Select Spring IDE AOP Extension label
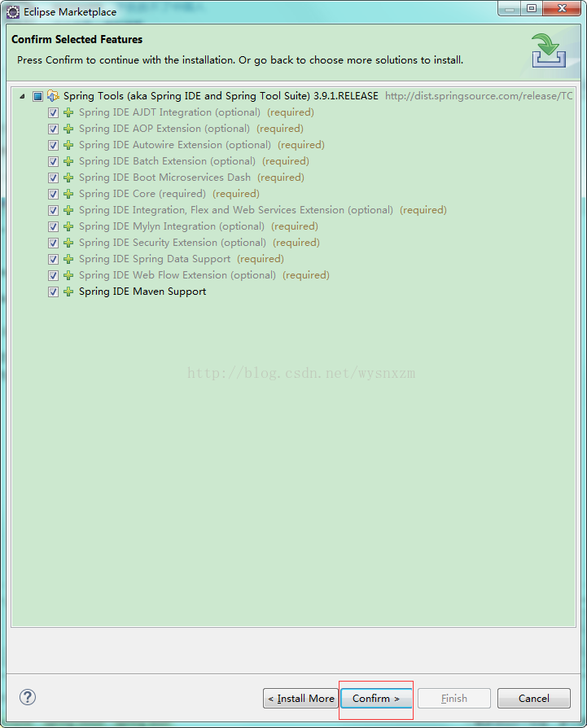The width and height of the screenshot is (587, 728). coord(164,129)
